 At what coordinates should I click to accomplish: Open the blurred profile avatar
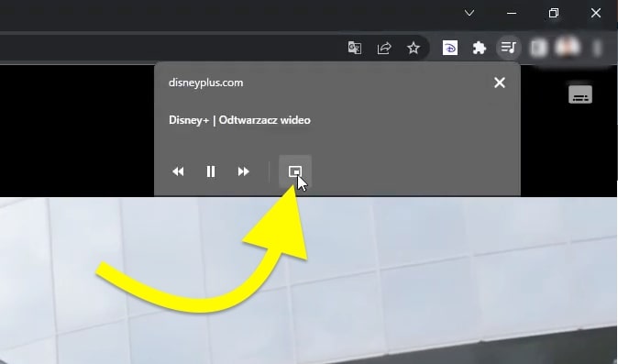coord(568,48)
